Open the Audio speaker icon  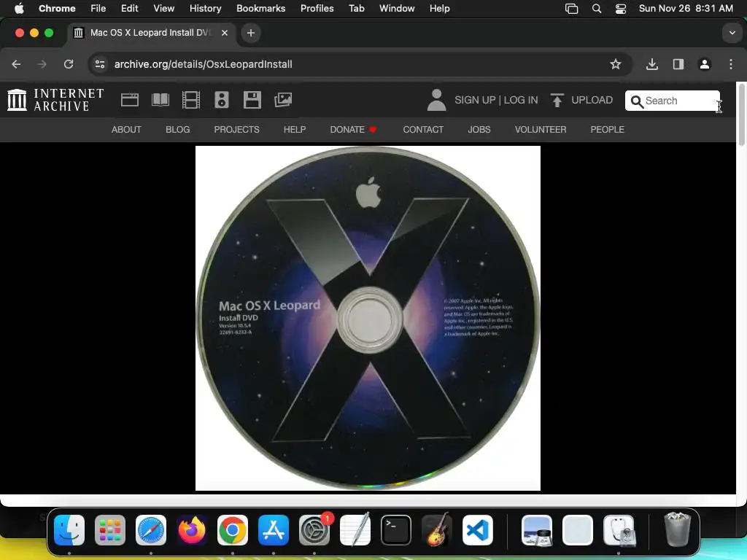(x=222, y=100)
